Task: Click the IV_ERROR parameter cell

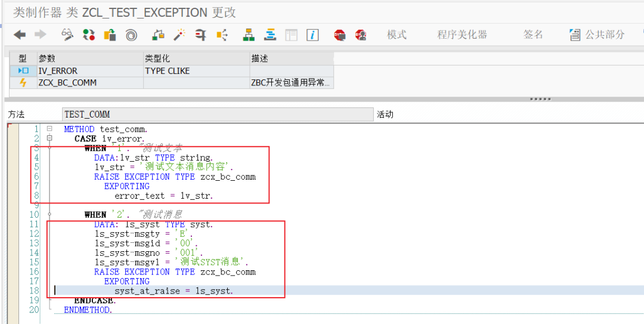Action: pos(90,71)
